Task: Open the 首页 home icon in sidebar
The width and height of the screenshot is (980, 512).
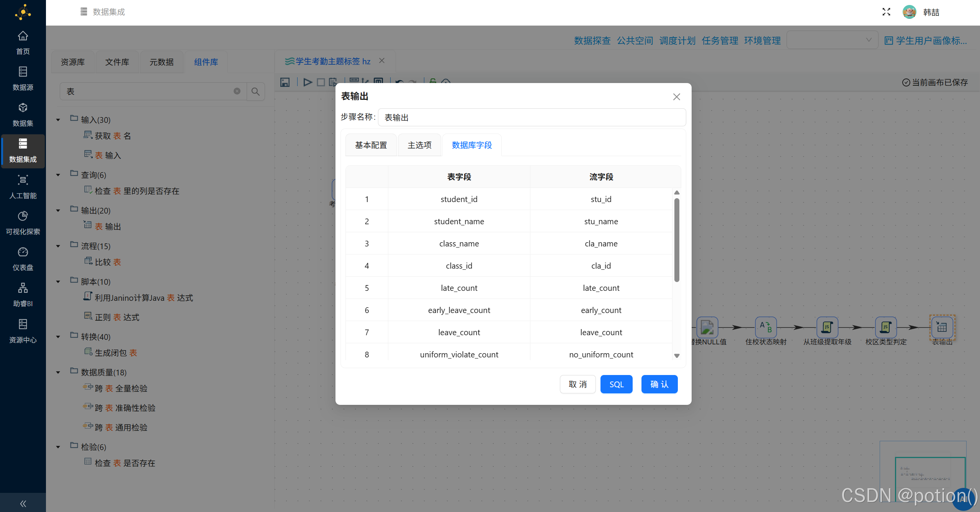Action: pyautogui.click(x=23, y=36)
